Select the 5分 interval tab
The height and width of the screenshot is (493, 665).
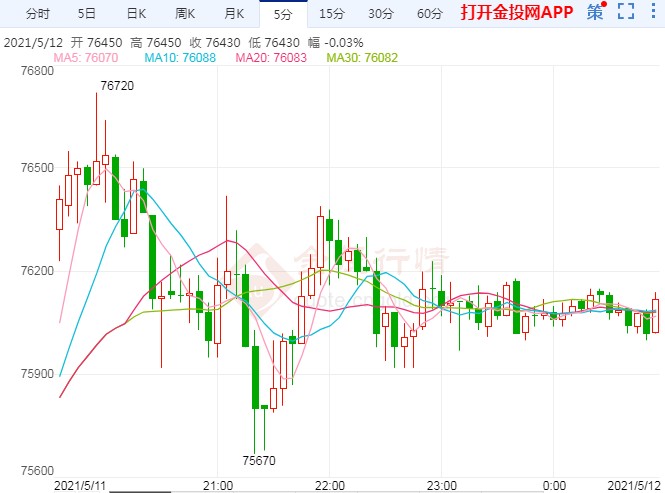coord(283,14)
